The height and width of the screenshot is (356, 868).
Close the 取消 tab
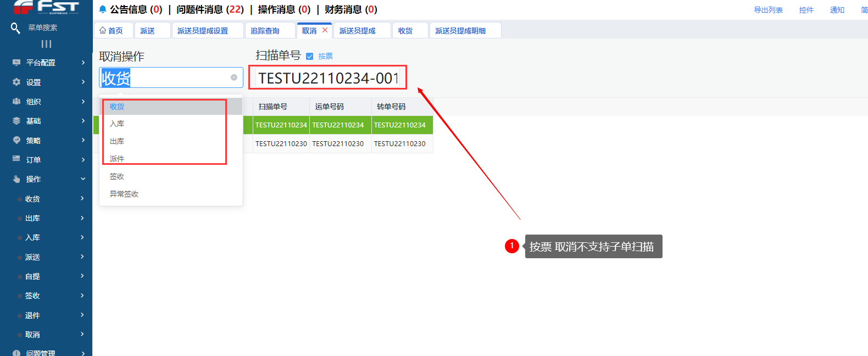pyautogui.click(x=325, y=30)
